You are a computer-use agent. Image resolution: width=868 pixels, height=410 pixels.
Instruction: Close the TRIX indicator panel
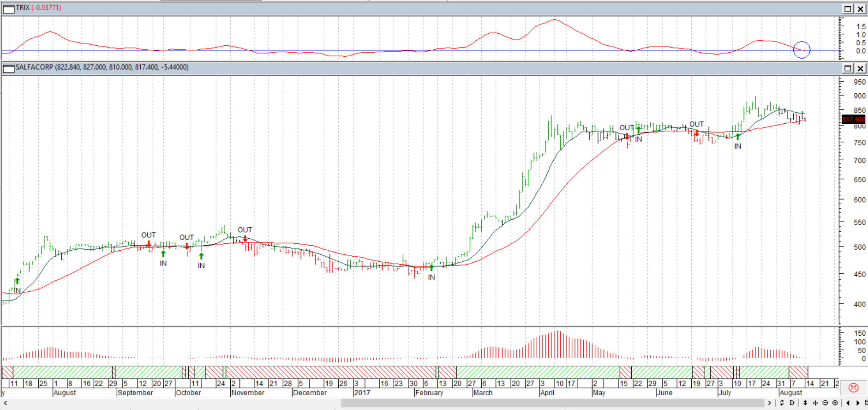(861, 9)
